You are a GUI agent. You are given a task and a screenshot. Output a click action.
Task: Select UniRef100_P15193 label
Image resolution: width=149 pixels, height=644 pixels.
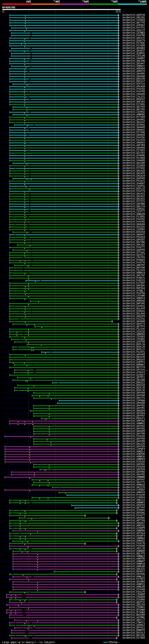click(x=134, y=462)
